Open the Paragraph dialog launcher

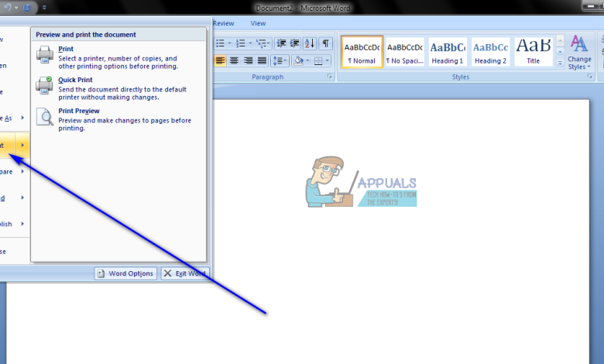(x=330, y=76)
